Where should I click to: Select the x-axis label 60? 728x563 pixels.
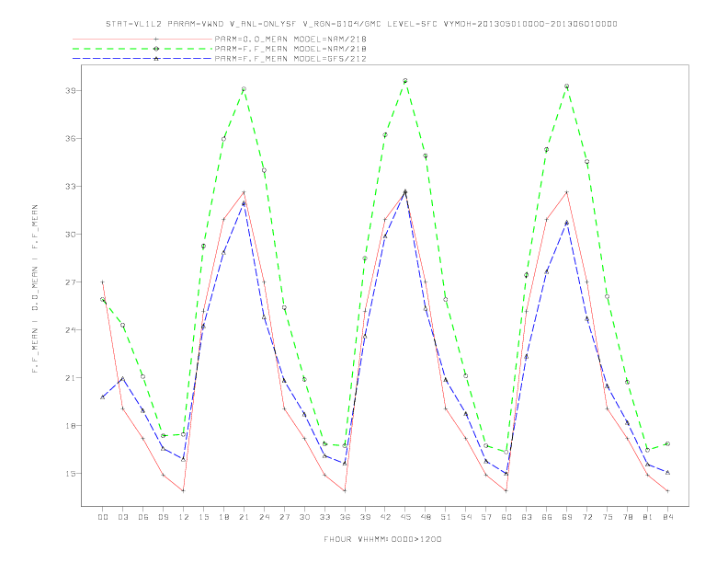pyautogui.click(x=506, y=517)
